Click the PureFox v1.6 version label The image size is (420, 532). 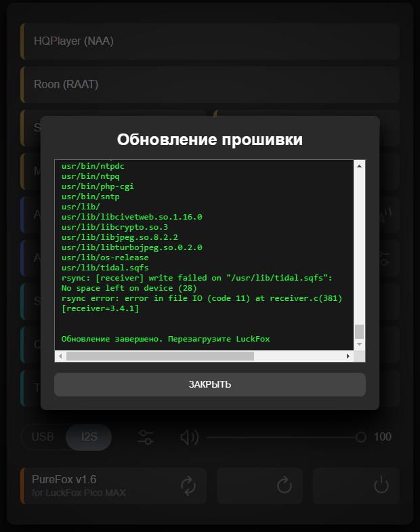pyautogui.click(x=64, y=480)
